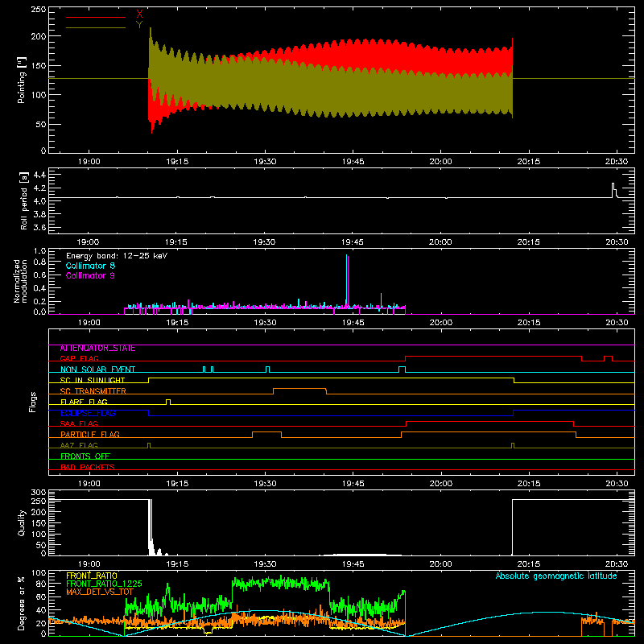Select the GAP_FLAG label
The image size is (644, 644).
(x=79, y=358)
